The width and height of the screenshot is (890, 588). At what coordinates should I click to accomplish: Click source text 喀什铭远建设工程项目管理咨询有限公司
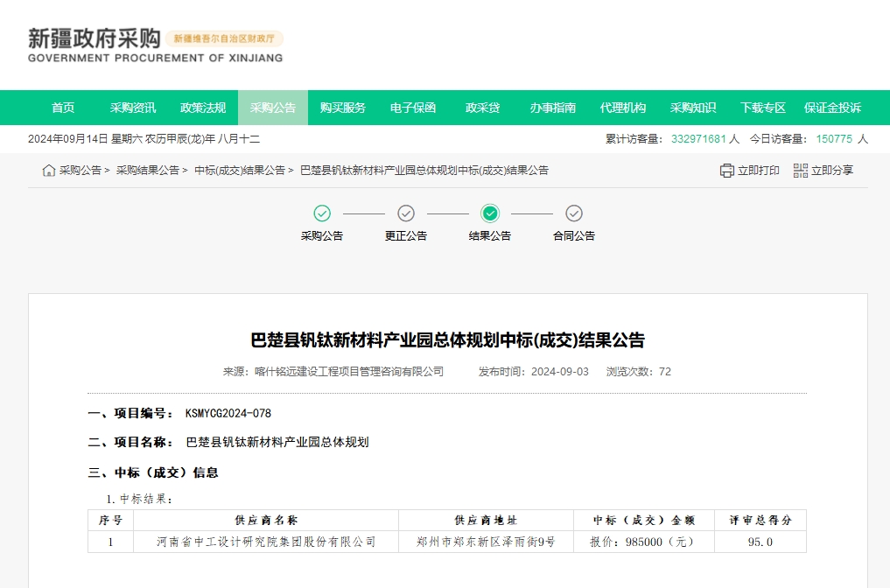(349, 372)
